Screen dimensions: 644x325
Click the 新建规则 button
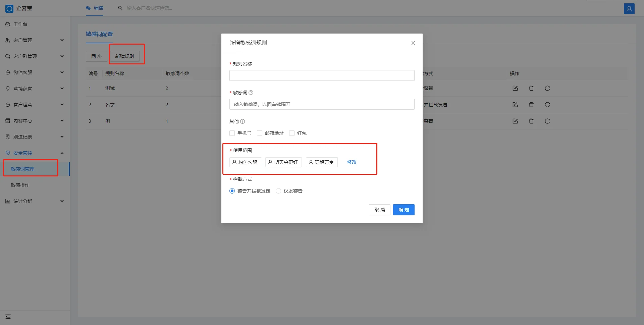click(124, 56)
